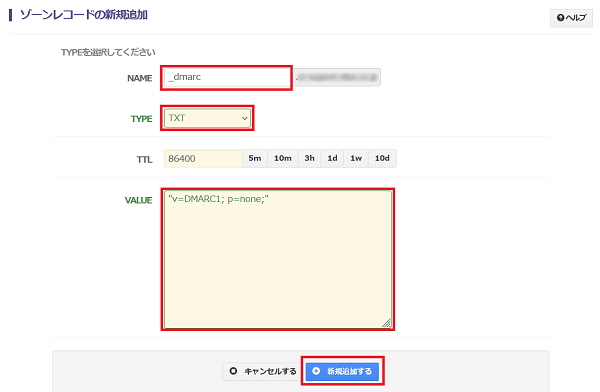Click the plus icon on the add button
Viewport: 600px width, 392px height.
pyautogui.click(x=316, y=371)
